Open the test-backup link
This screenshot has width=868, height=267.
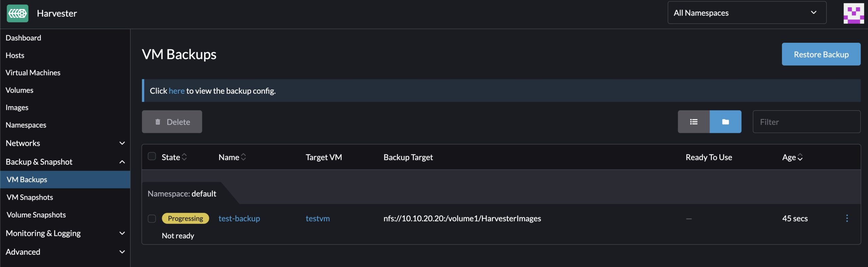point(239,218)
